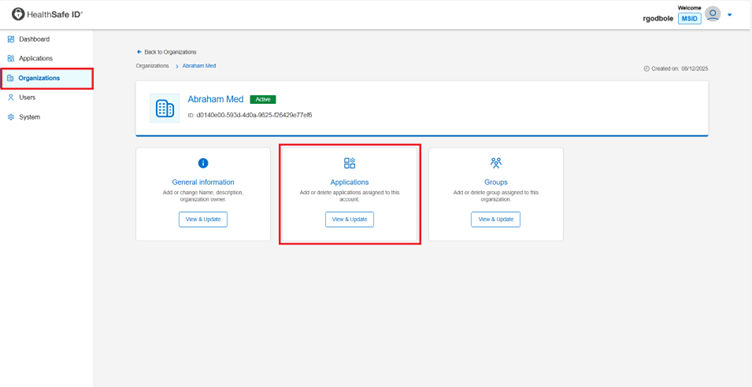Click the HealthSafe ID wordmark
This screenshot has width=752, height=387.
pos(55,14)
